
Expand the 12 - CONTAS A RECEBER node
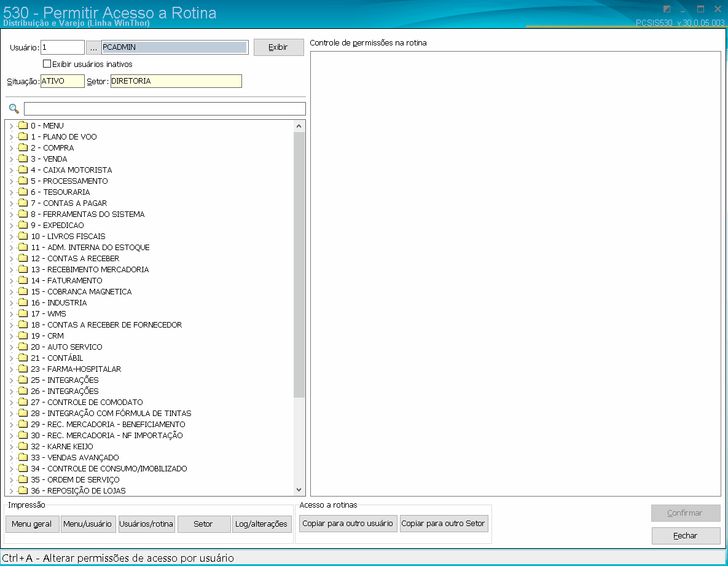tap(11, 259)
